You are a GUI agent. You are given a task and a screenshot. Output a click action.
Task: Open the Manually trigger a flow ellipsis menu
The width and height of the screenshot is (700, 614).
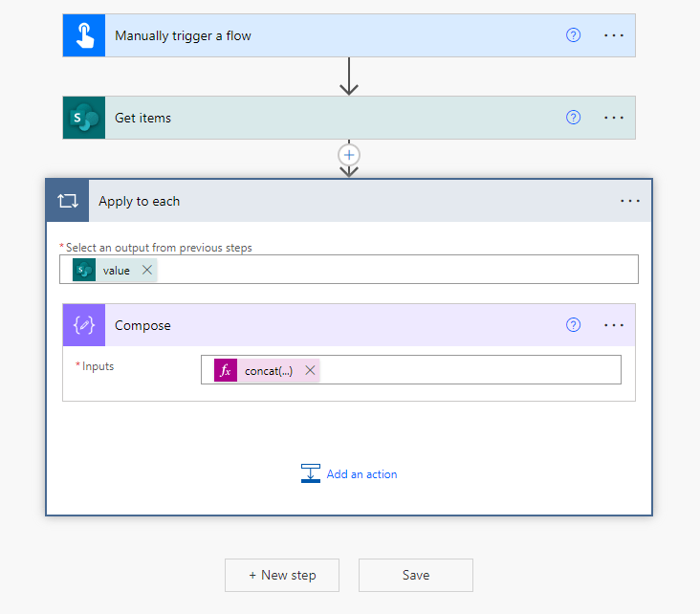[x=614, y=35]
